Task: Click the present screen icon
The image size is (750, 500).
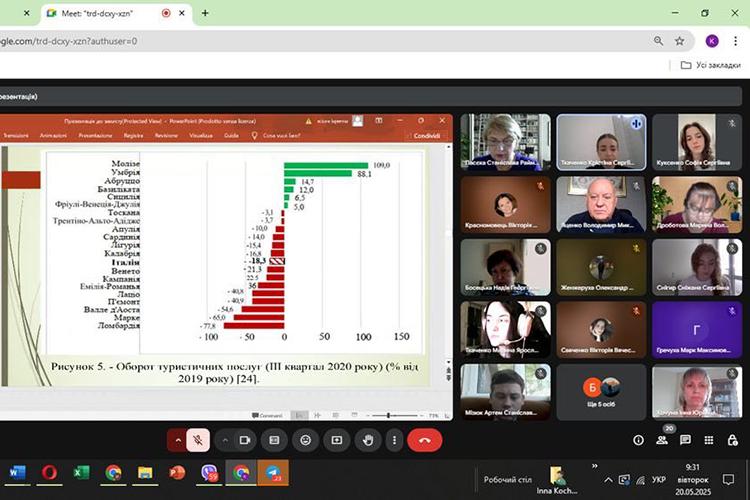Action: coord(337,439)
